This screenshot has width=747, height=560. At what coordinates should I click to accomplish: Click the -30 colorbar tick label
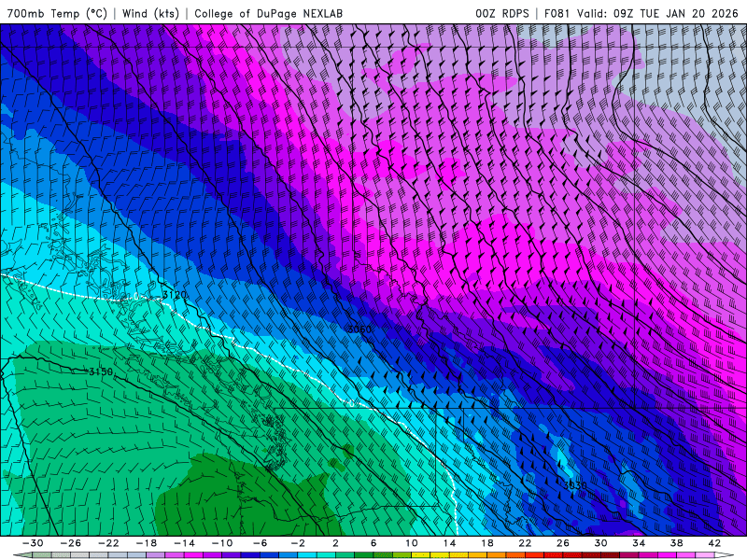[33, 543]
